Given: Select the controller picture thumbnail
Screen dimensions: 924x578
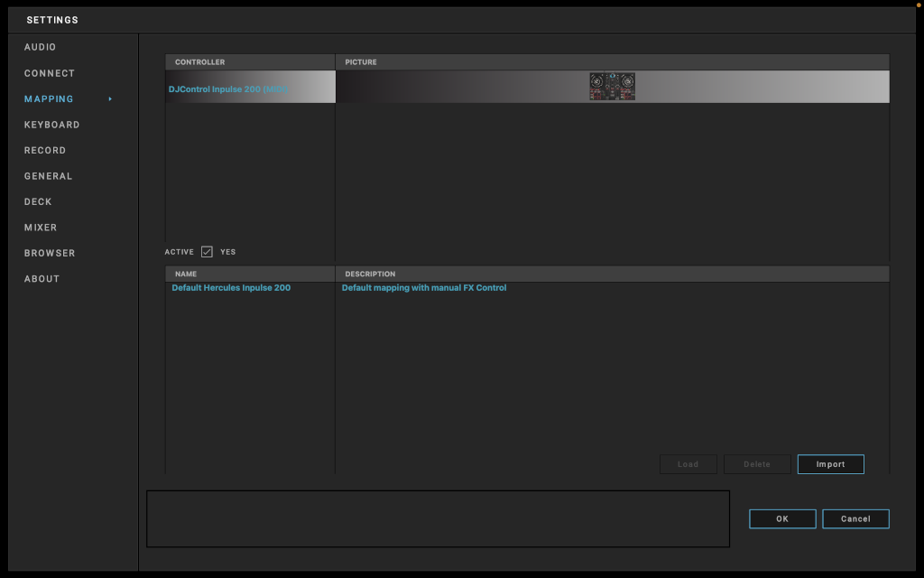Looking at the screenshot, I should (612, 87).
